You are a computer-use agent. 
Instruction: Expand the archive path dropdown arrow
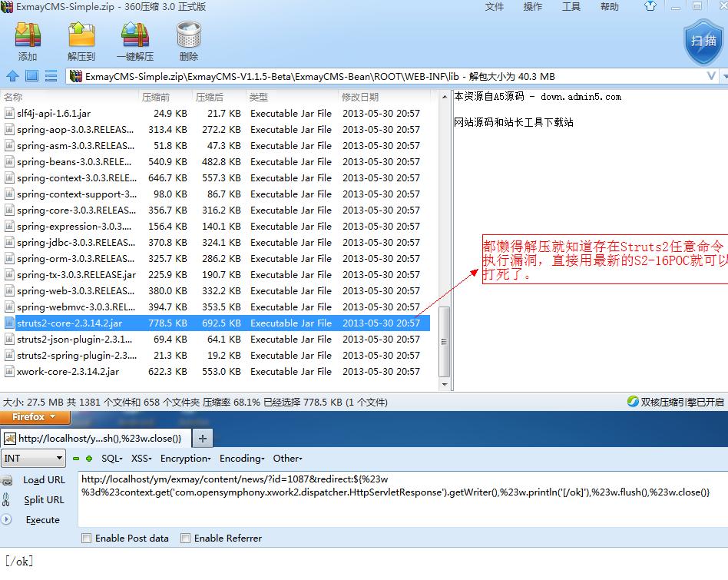click(711, 76)
